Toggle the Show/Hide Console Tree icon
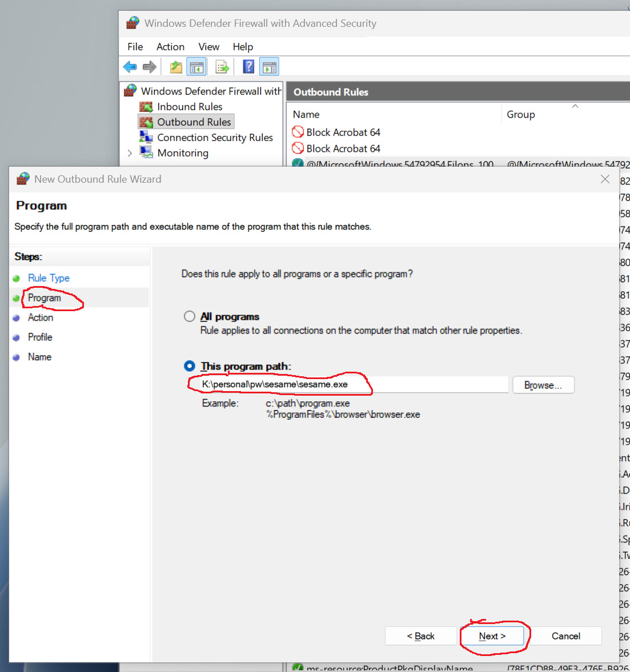 [196, 67]
